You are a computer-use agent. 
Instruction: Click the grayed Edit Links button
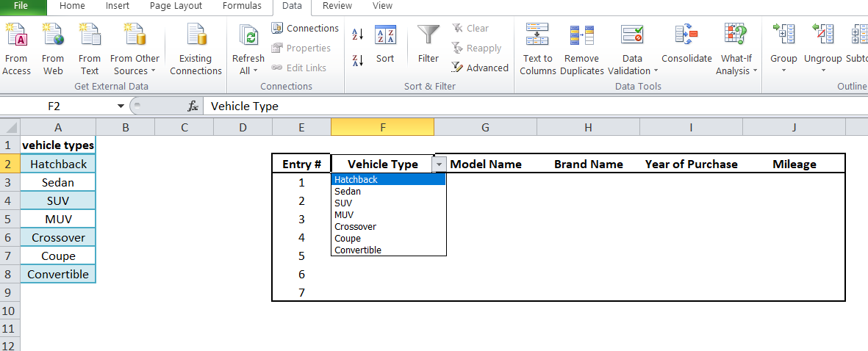[299, 68]
